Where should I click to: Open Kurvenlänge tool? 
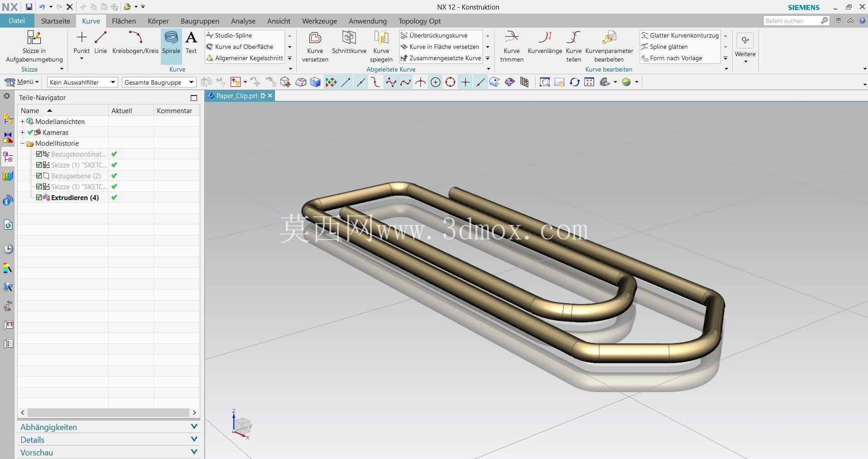(545, 43)
